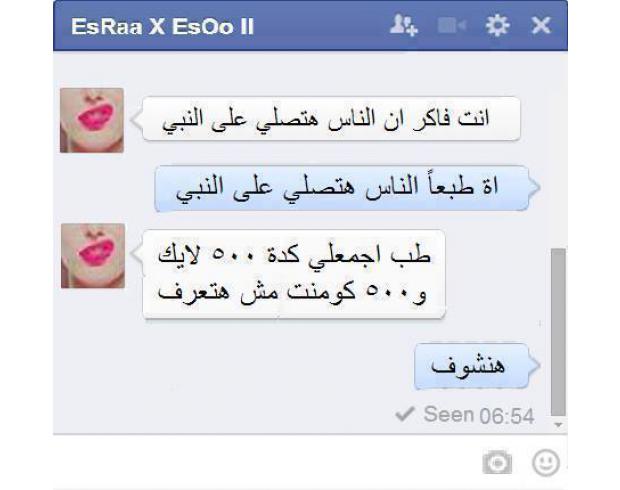The width and height of the screenshot is (620, 490).
Task: Add friends to chat icon
Action: point(403,26)
